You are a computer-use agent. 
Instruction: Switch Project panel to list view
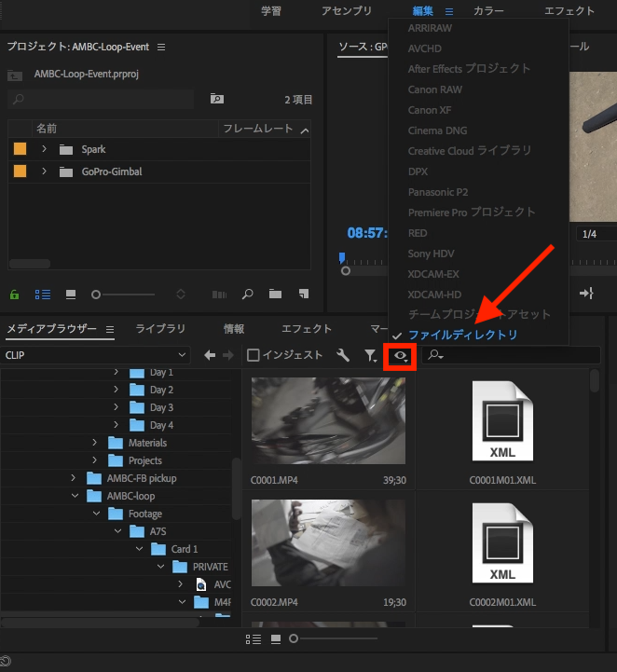(43, 295)
